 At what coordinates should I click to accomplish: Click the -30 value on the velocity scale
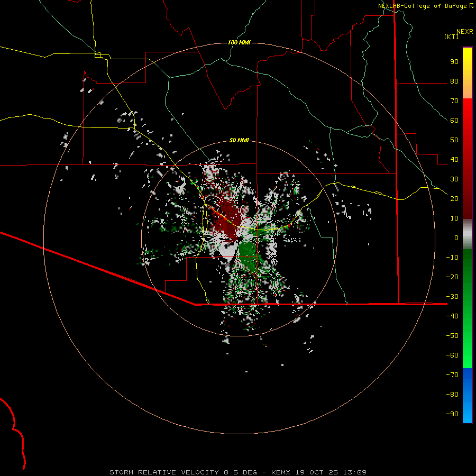(x=452, y=297)
